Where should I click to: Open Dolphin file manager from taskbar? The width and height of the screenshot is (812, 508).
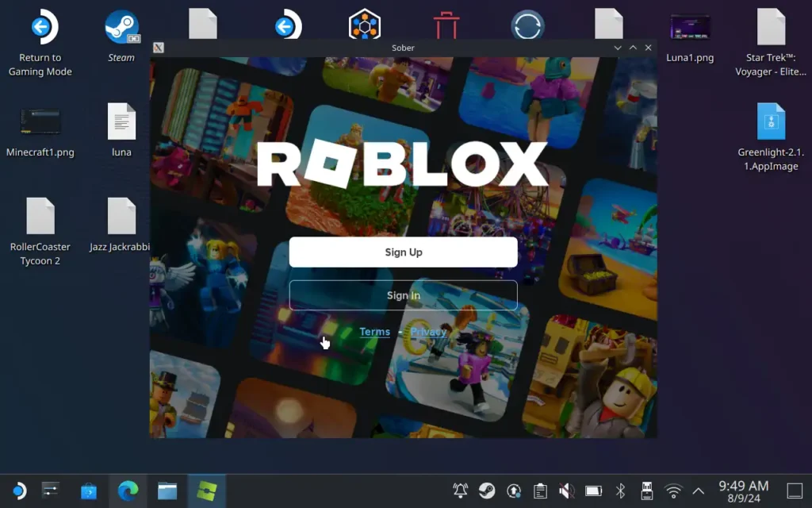(x=167, y=491)
